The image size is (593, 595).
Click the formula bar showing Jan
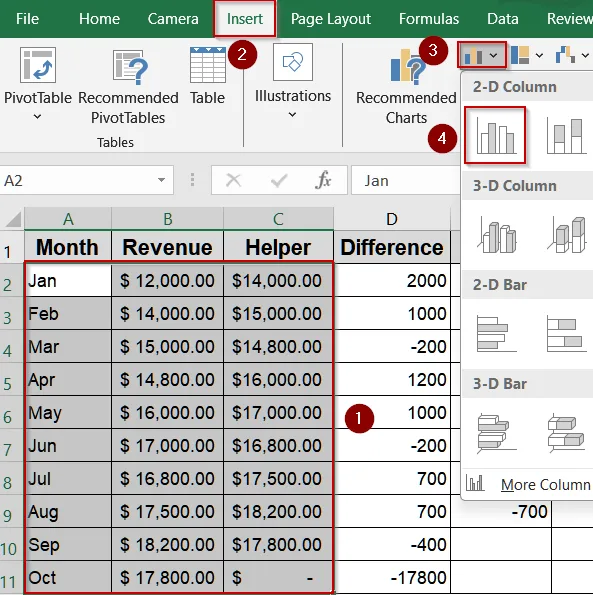[405, 180]
